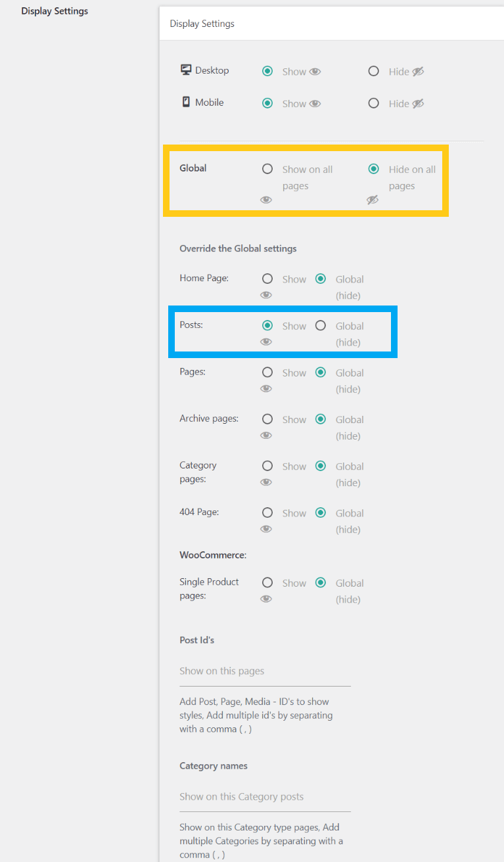Select Show on all pages radio
This screenshot has width=504, height=862.
(267, 169)
